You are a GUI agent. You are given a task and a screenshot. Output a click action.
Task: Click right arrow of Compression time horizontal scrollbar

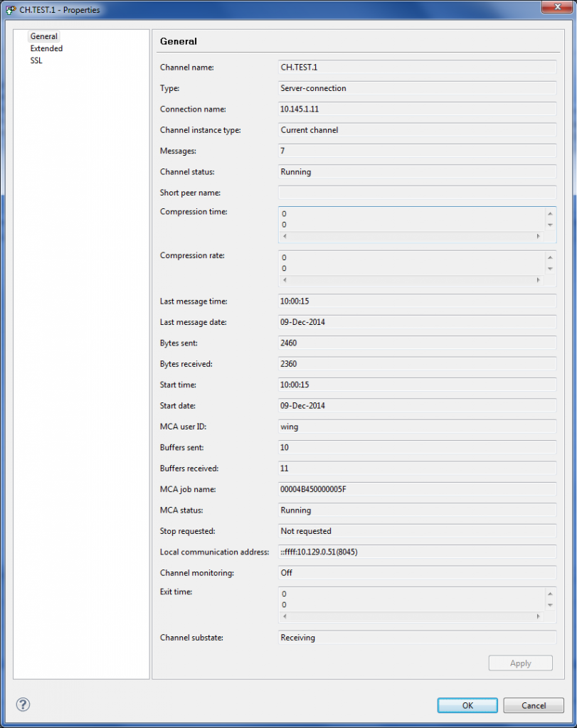[x=539, y=236]
